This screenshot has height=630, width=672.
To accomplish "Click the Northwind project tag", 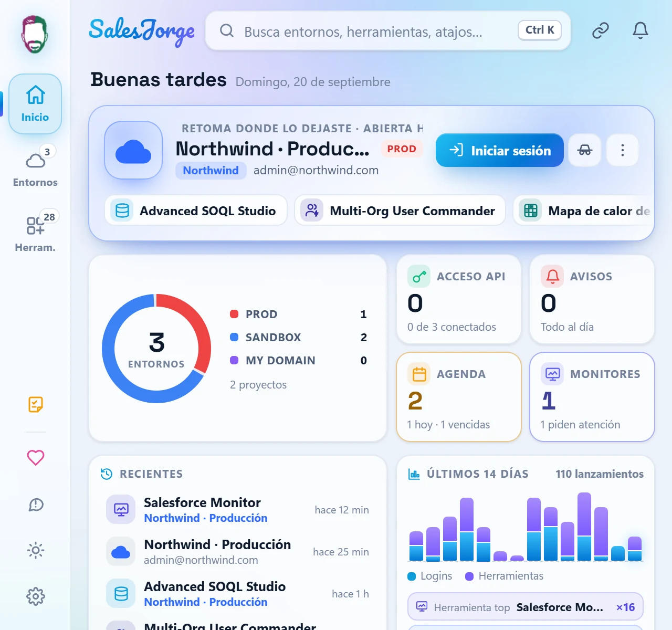I will pyautogui.click(x=211, y=171).
